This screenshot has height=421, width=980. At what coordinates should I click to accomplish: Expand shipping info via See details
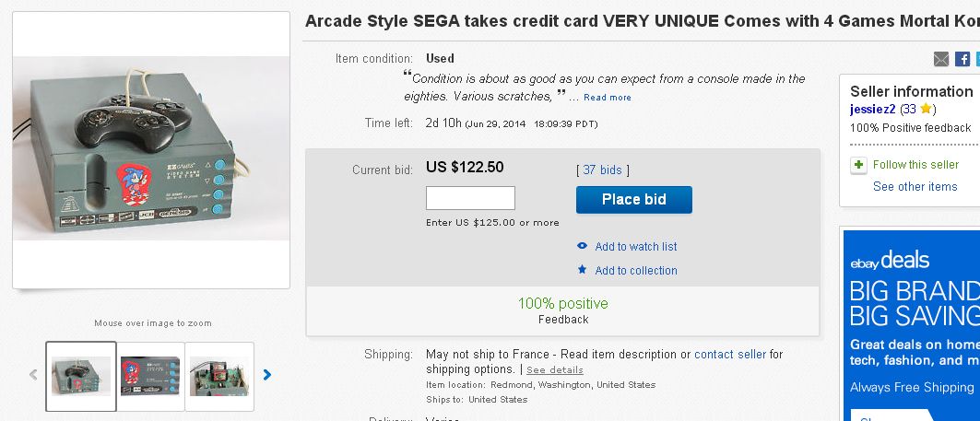[x=554, y=369]
